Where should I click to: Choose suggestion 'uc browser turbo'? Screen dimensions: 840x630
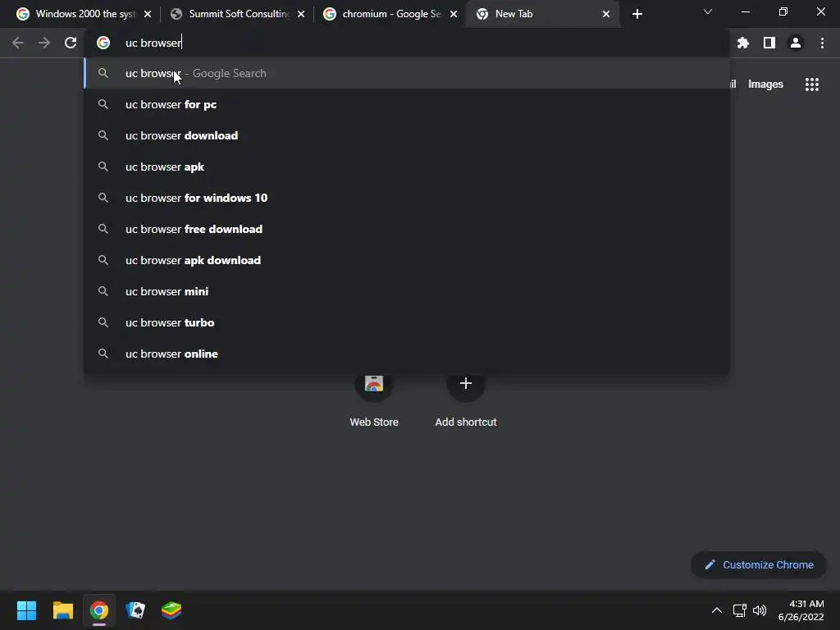[x=407, y=322]
